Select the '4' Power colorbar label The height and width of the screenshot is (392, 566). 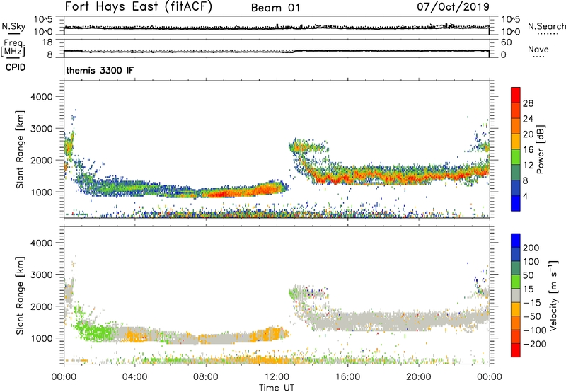[x=526, y=197]
